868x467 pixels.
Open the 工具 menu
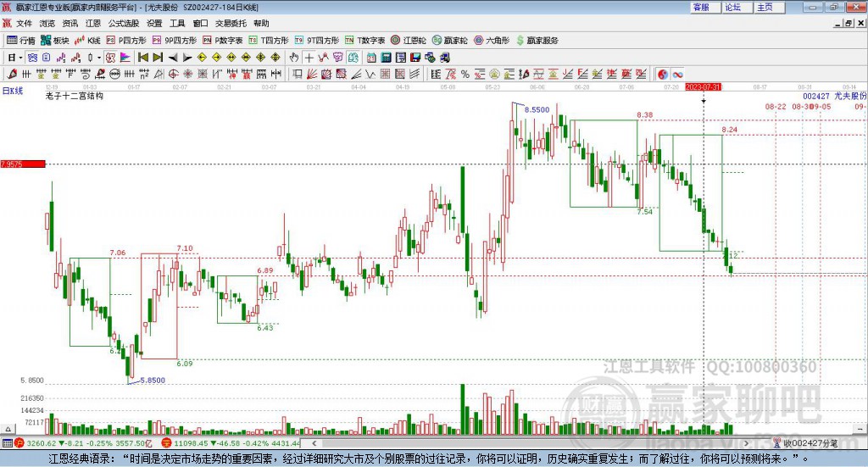(177, 23)
